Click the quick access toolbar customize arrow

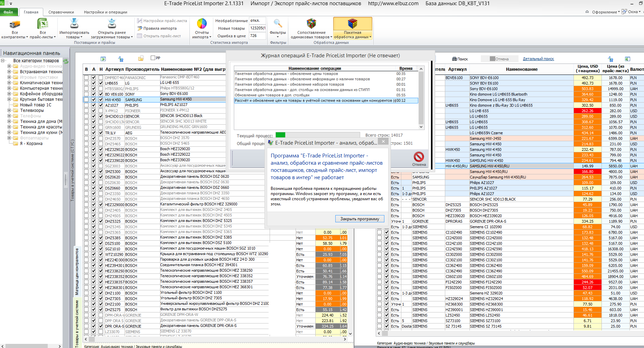click(11, 3)
